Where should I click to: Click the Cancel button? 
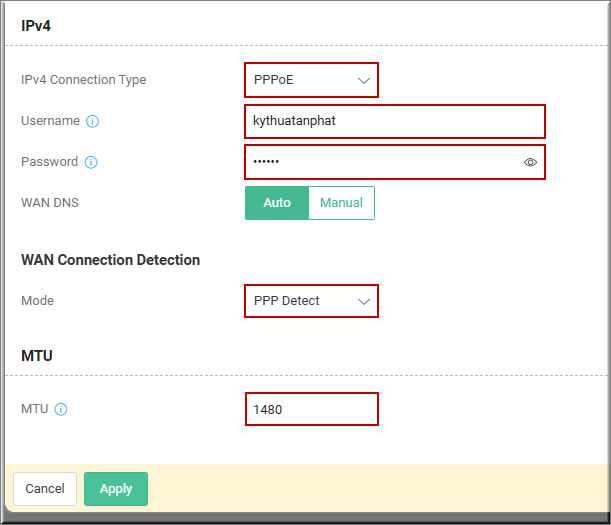[45, 489]
